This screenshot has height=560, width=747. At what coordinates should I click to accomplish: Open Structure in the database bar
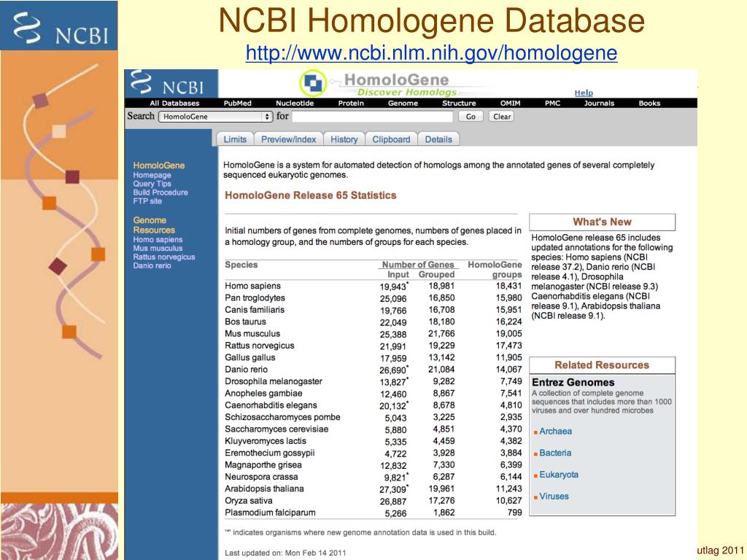(x=459, y=104)
